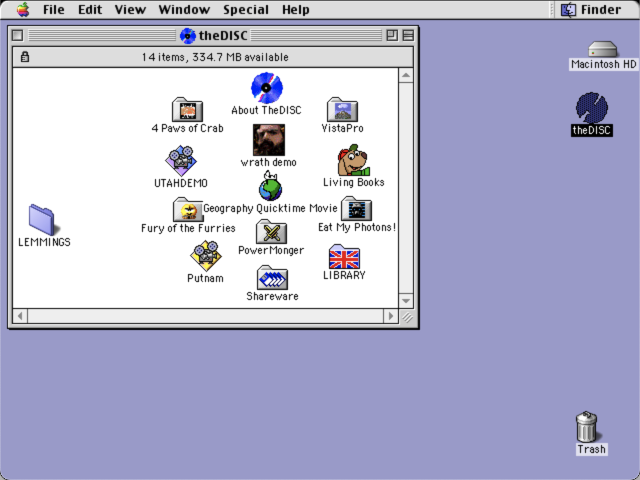
Task: Select the Geography Quicktime Movie globe icon
Action: (x=270, y=186)
